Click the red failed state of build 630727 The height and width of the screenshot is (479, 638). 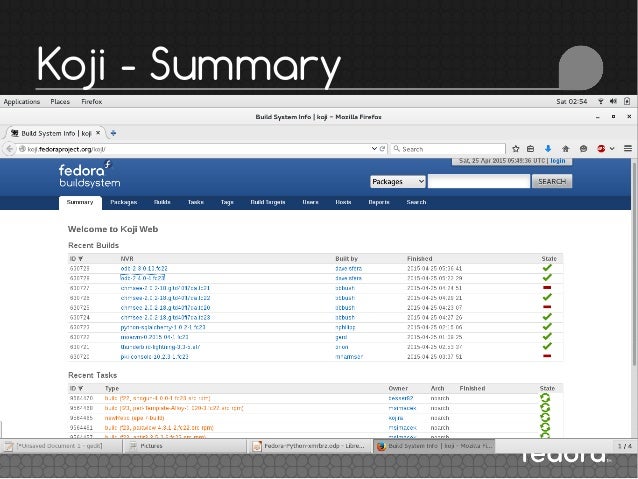[x=547, y=288]
